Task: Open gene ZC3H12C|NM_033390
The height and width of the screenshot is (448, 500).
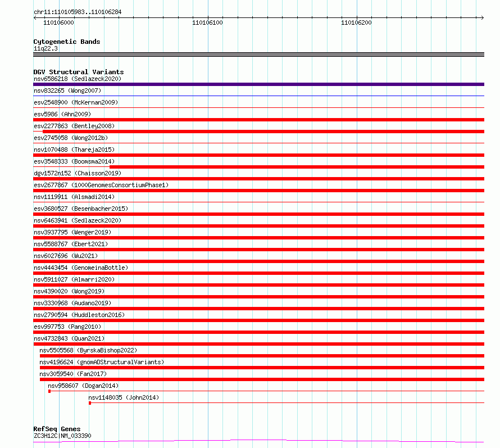Action: click(x=62, y=436)
